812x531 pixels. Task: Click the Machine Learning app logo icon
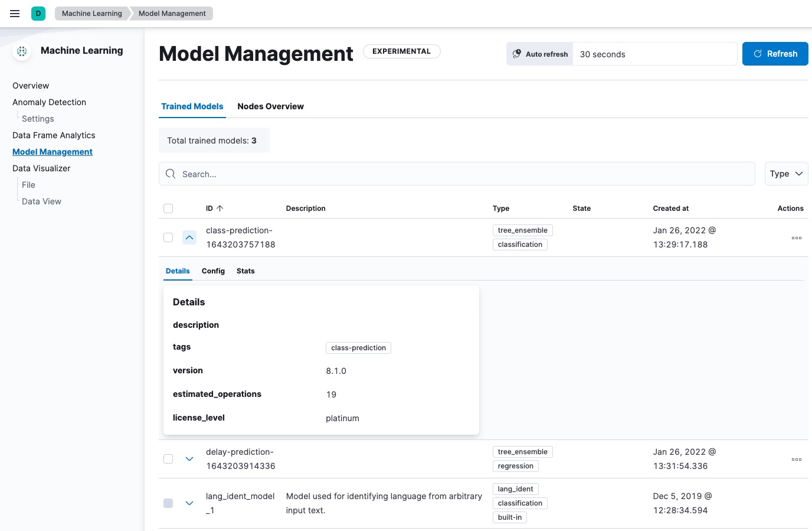point(21,51)
